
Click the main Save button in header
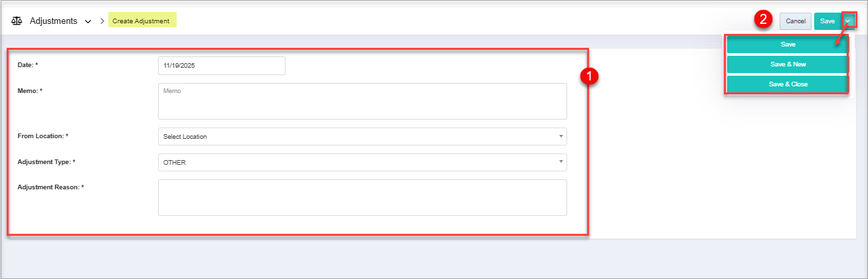[x=827, y=21]
